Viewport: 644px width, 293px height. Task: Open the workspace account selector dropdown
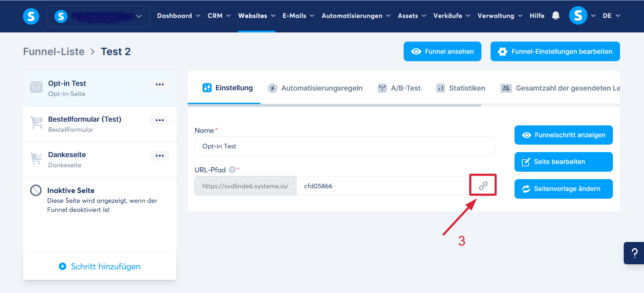click(x=98, y=16)
